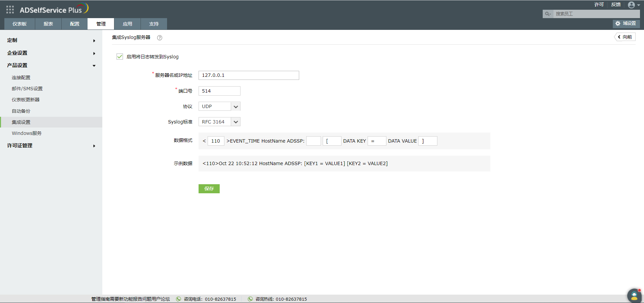This screenshot has height=303, width=644.
Task: Click the ADSelfService Plus logo
Action: pos(54,9)
